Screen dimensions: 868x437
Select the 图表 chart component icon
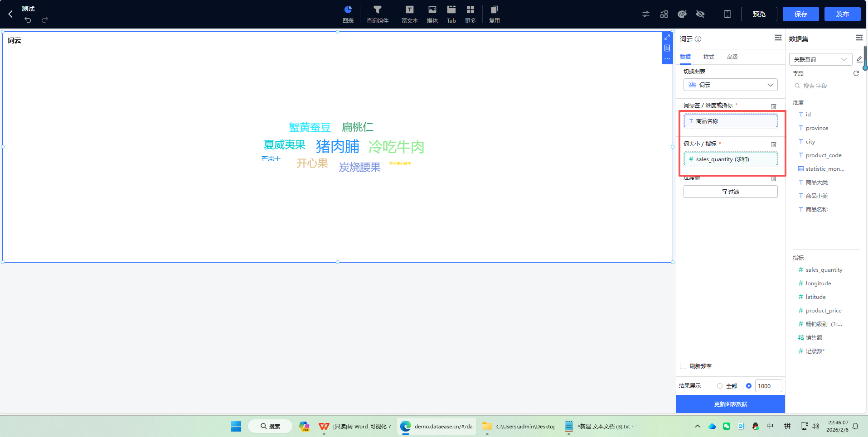coord(348,14)
